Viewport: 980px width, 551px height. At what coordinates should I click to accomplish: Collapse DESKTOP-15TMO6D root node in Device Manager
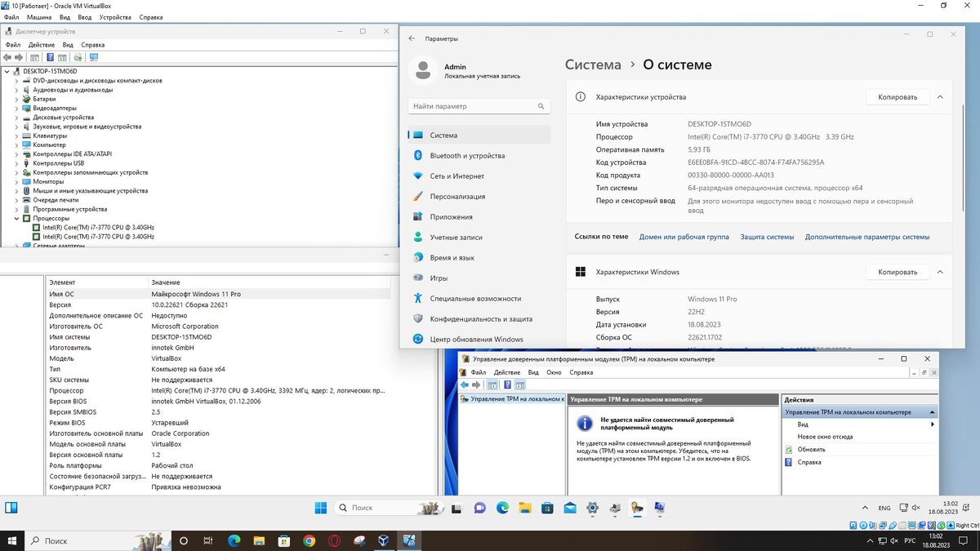click(x=7, y=71)
